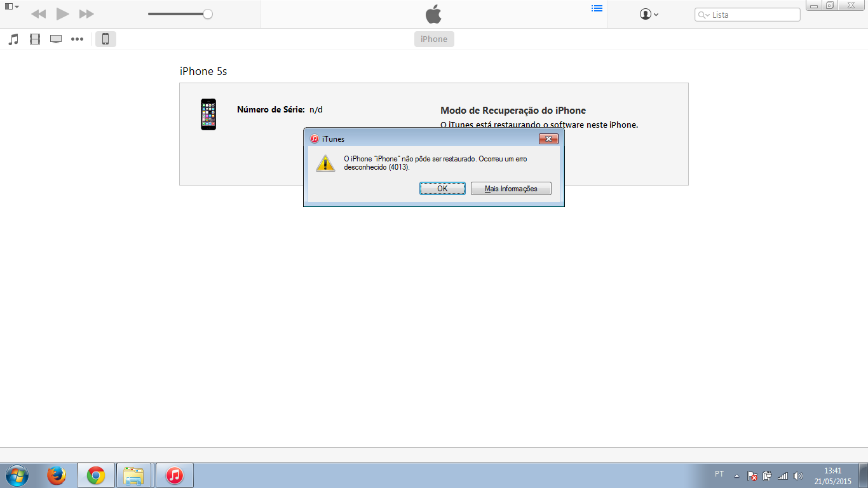This screenshot has height=488, width=868.
Task: Click the search magnifier dropdown icon
Action: [x=704, y=15]
